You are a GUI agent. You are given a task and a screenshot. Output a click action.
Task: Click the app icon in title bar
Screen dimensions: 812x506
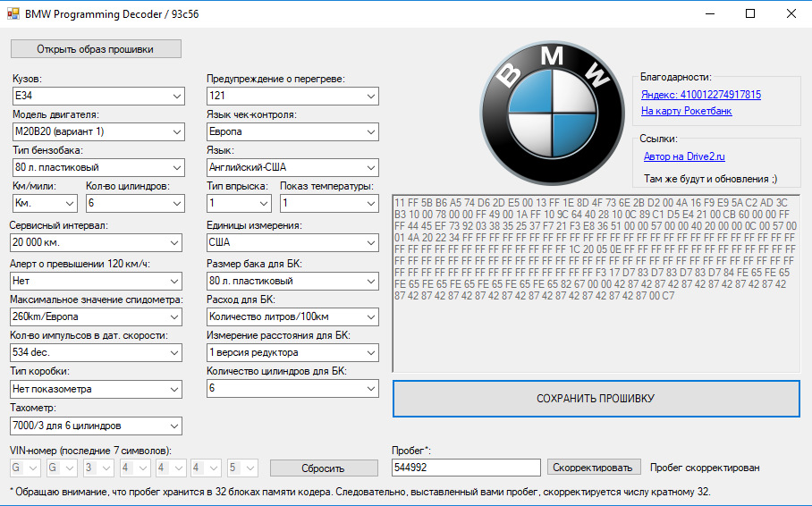[x=13, y=13]
